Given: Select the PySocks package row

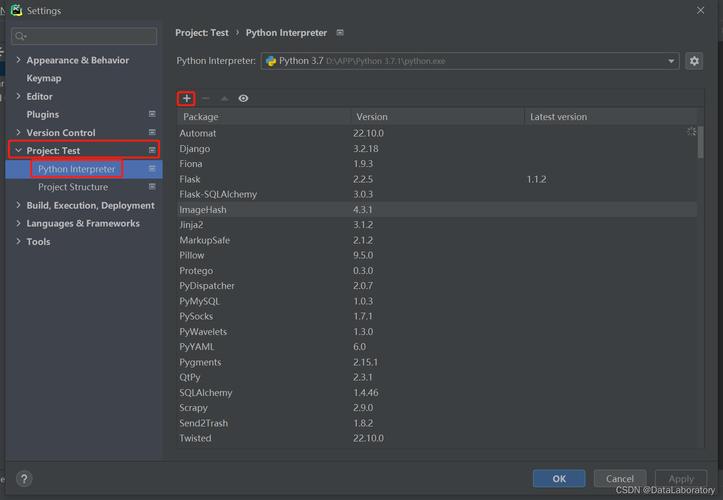Looking at the screenshot, I should tap(437, 316).
